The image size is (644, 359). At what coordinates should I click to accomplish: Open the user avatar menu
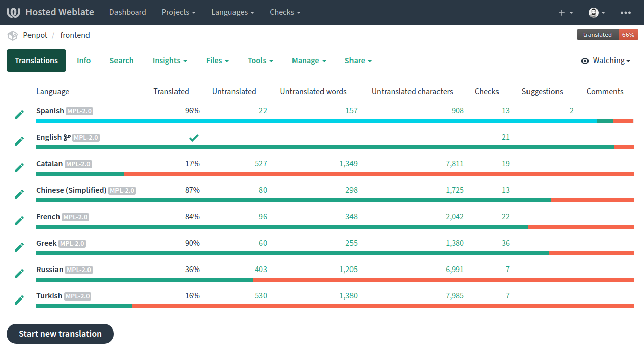point(597,13)
